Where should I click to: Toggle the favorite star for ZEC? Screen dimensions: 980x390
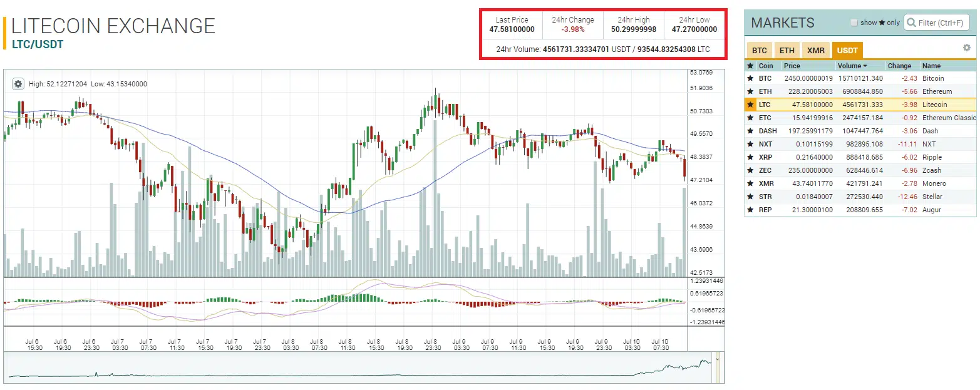coord(750,170)
